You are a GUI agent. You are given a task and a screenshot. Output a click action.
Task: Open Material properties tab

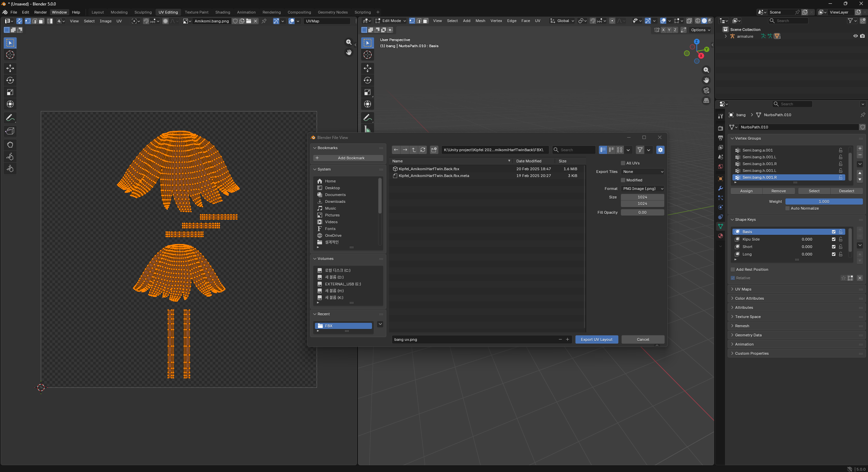(x=720, y=236)
